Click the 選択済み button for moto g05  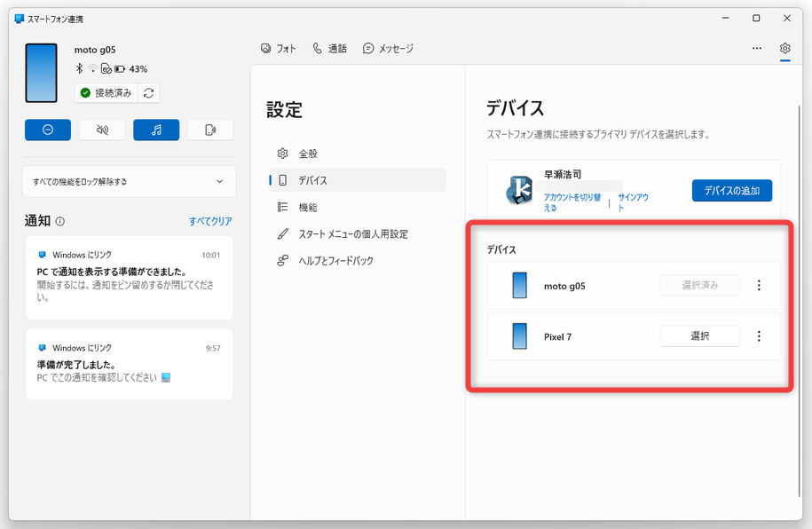click(x=699, y=285)
